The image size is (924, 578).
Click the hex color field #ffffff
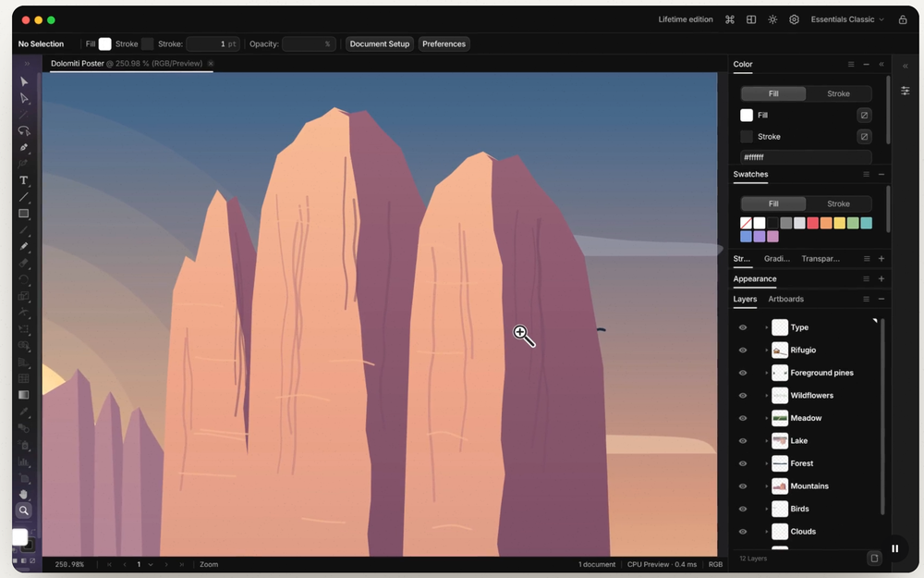click(806, 157)
